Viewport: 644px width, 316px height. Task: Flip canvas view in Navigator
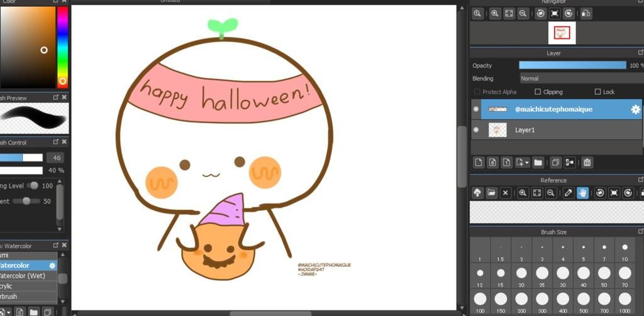click(x=586, y=14)
